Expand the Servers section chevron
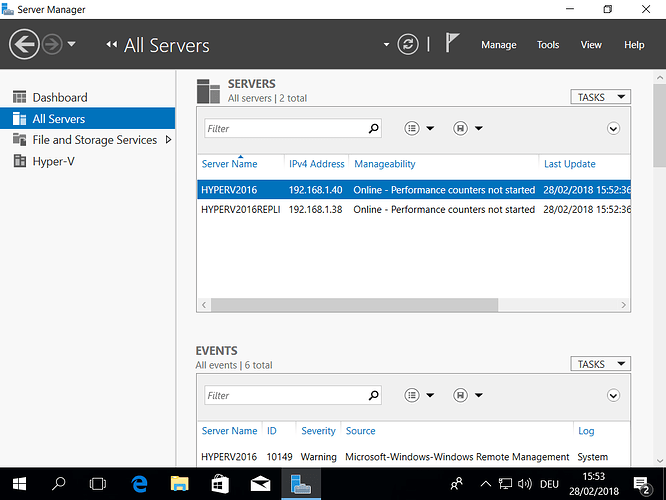 [614, 129]
